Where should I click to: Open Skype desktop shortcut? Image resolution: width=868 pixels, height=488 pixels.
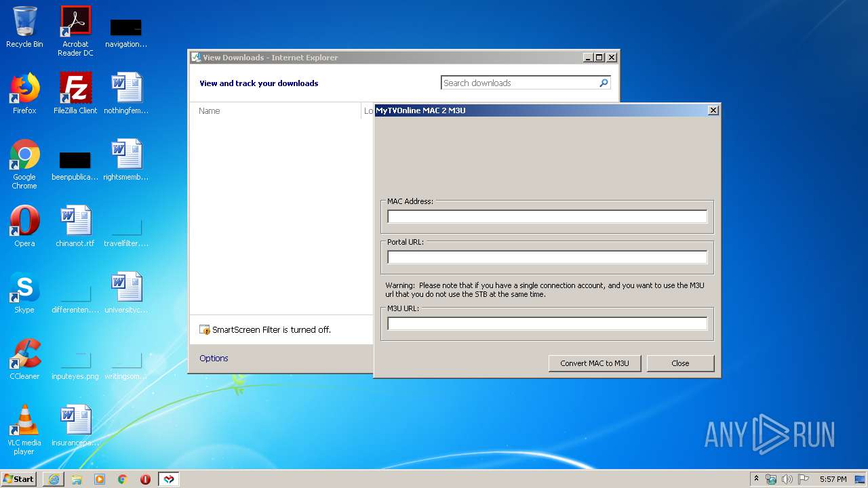tap(24, 293)
